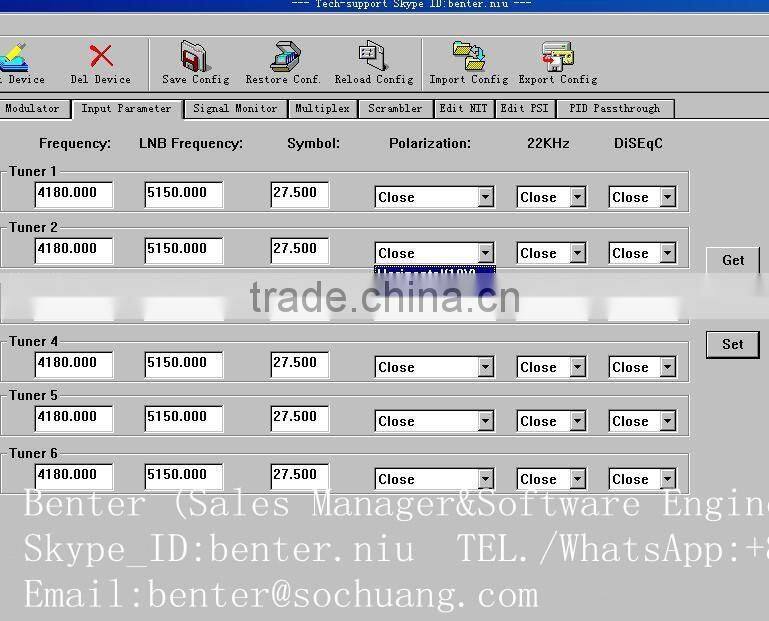
Task: Click the Reload Config icon
Action: (373, 55)
